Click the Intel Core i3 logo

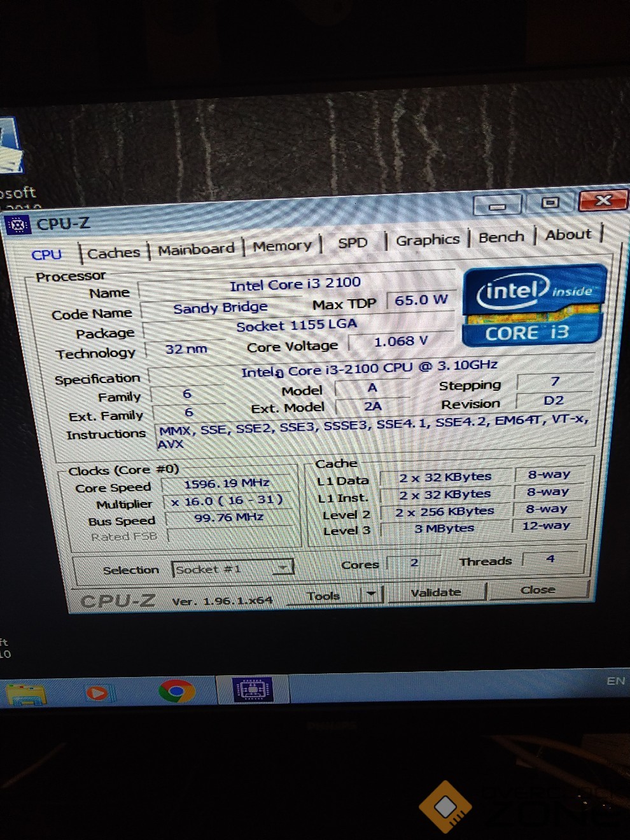[x=533, y=305]
